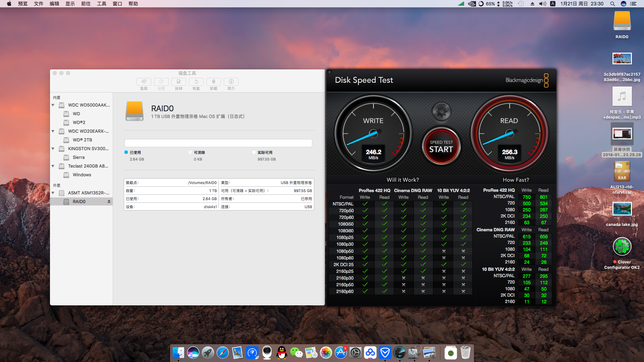Collapse Teclast 240GB disk tree
Image resolution: width=644 pixels, height=362 pixels.
[53, 166]
